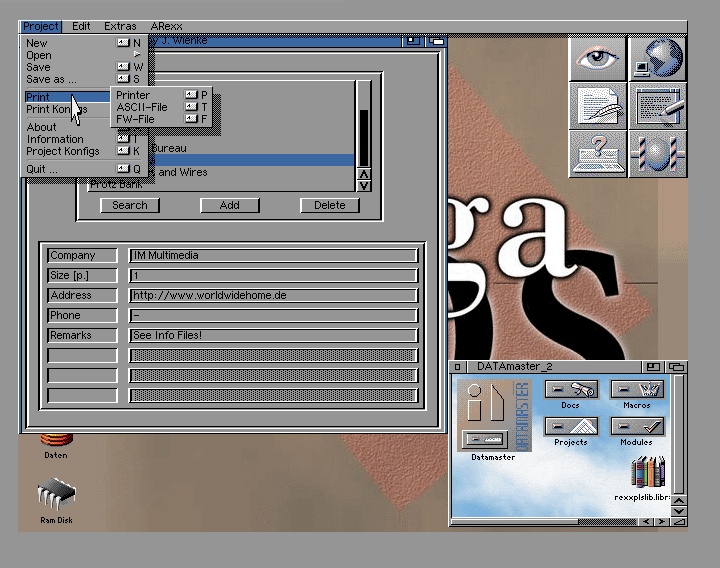Open the Macros drawer icon

coord(636,390)
